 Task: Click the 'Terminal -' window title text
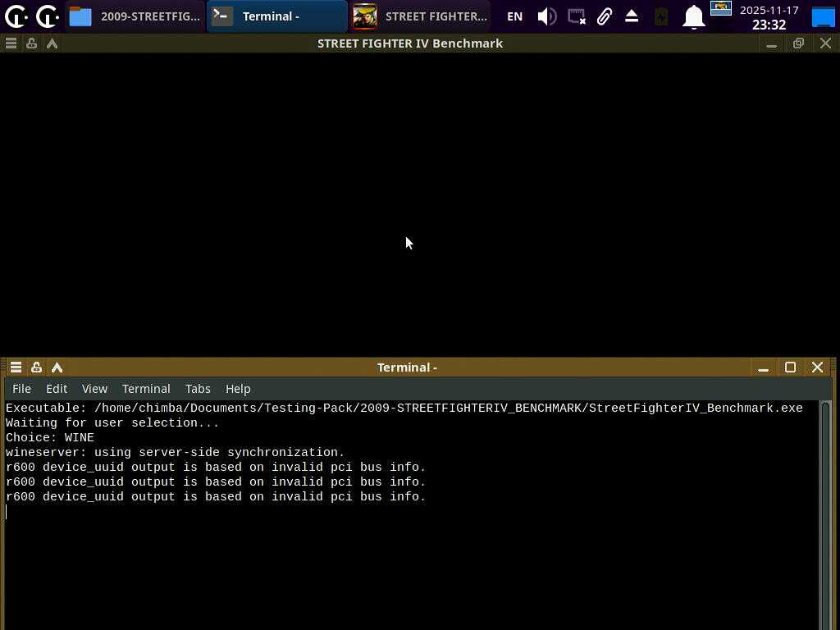coord(407,367)
